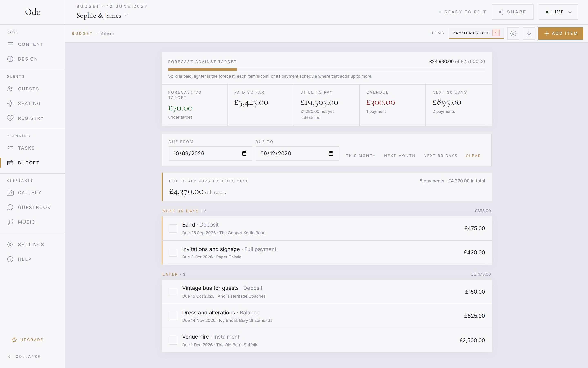Image resolution: width=588 pixels, height=368 pixels.
Task: Go to Guests via the people icon
Action: 10,89
